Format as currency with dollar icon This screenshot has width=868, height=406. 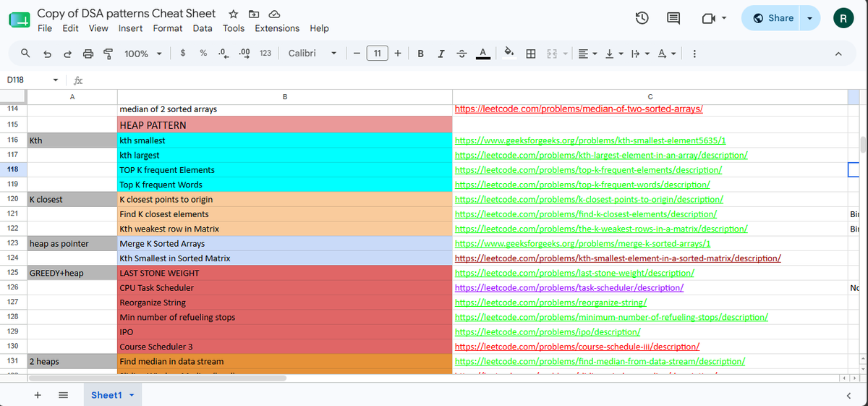184,53
